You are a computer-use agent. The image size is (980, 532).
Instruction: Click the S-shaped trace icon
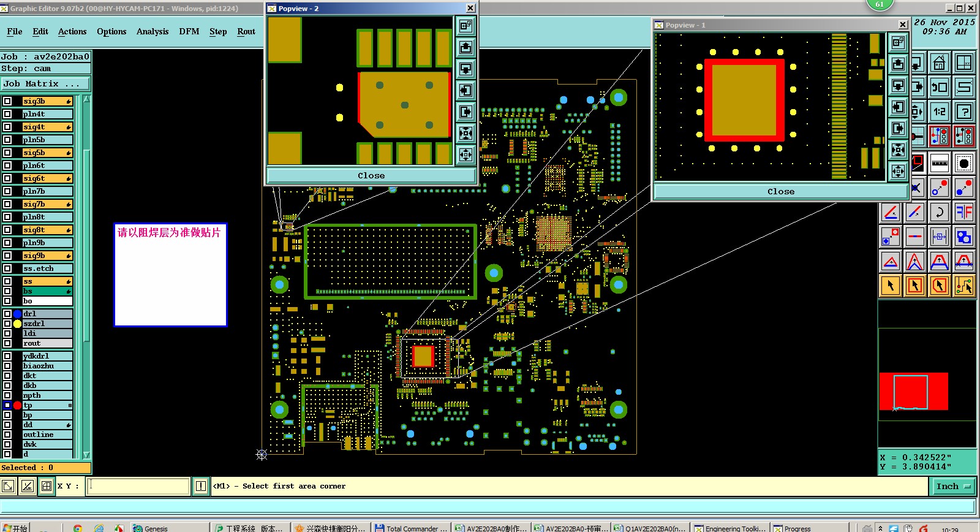[964, 87]
